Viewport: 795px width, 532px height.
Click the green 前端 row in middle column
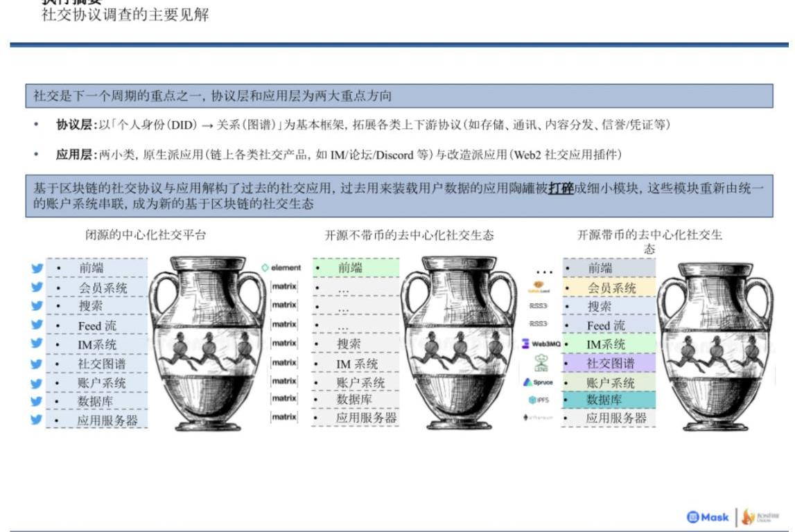[x=356, y=267]
